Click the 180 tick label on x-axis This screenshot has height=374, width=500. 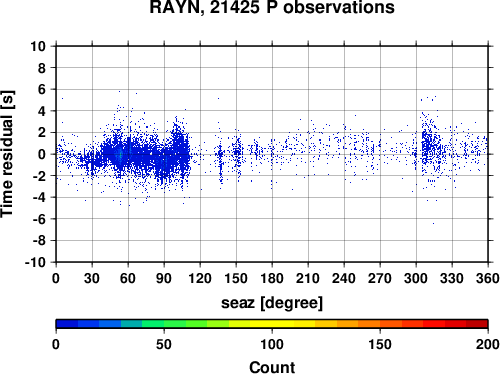[x=272, y=278]
